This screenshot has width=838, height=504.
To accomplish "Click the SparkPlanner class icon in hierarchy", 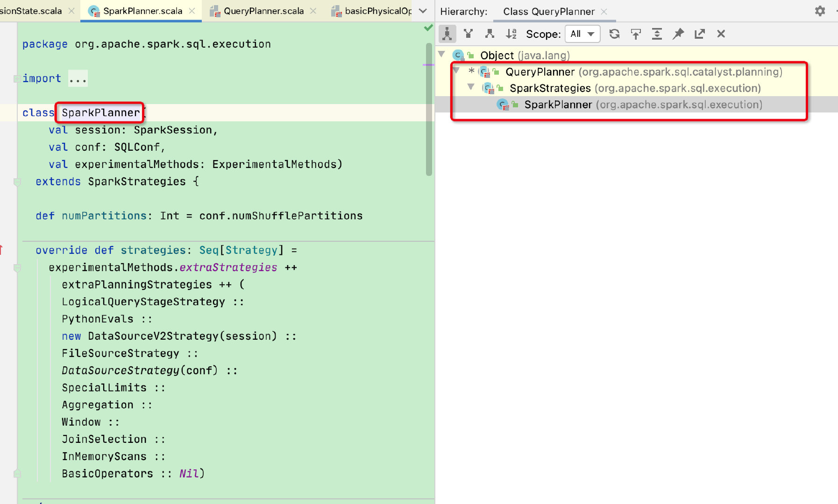I will point(503,105).
